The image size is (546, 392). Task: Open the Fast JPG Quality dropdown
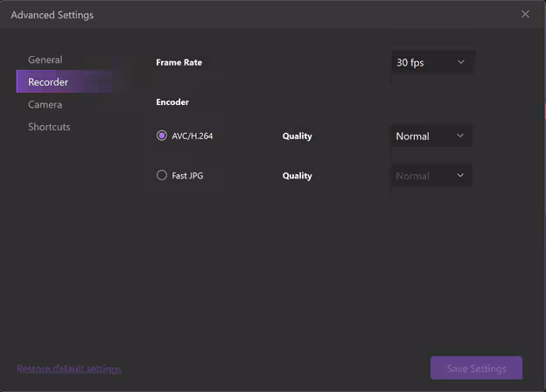tap(430, 176)
